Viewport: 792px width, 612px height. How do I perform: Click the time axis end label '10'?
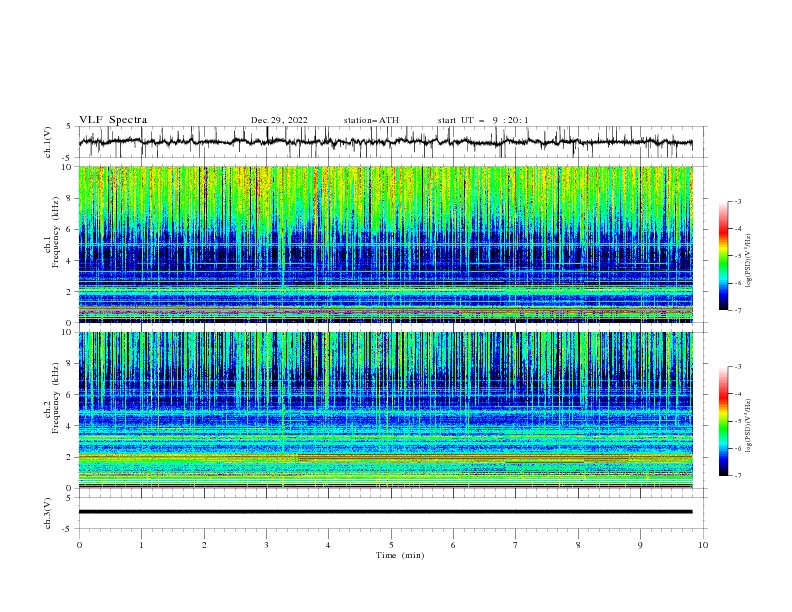[703, 545]
